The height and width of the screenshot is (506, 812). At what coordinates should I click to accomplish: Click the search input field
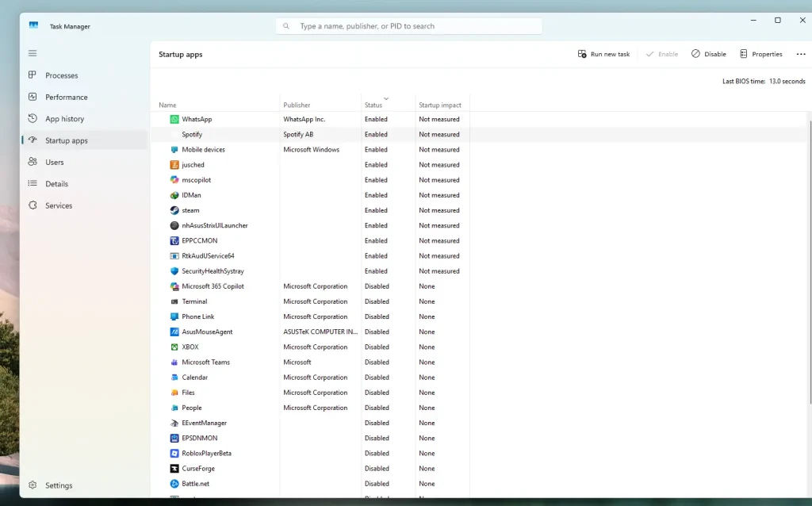(x=409, y=26)
